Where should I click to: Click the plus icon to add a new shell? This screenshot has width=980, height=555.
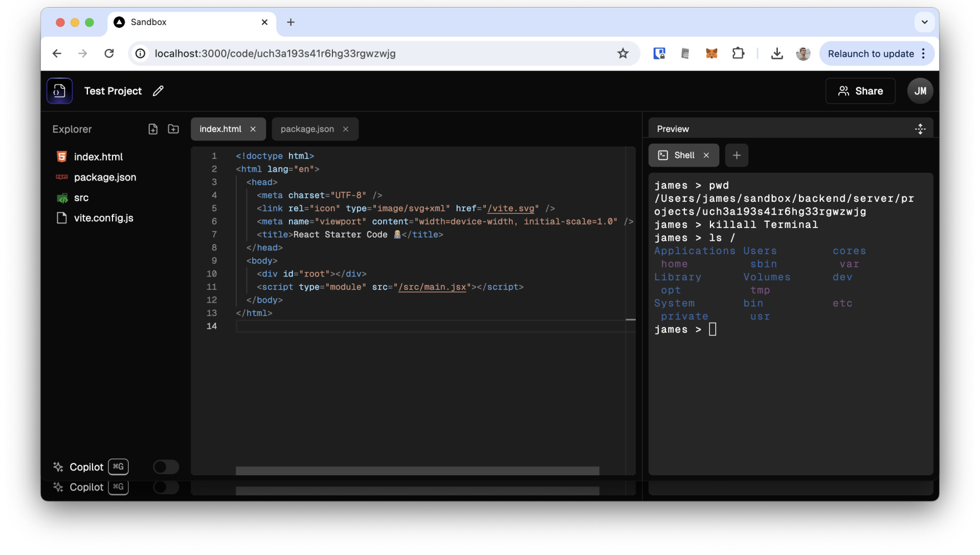pyautogui.click(x=736, y=155)
